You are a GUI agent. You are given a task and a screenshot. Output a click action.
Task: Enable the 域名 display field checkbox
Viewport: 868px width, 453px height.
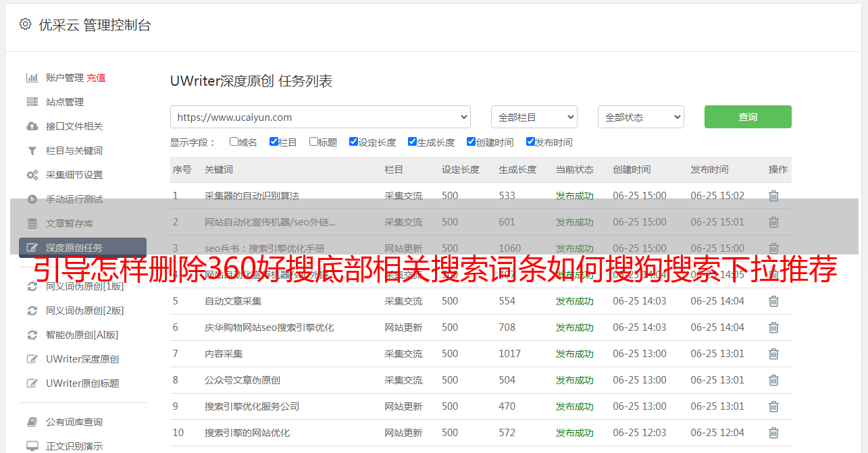coord(234,142)
